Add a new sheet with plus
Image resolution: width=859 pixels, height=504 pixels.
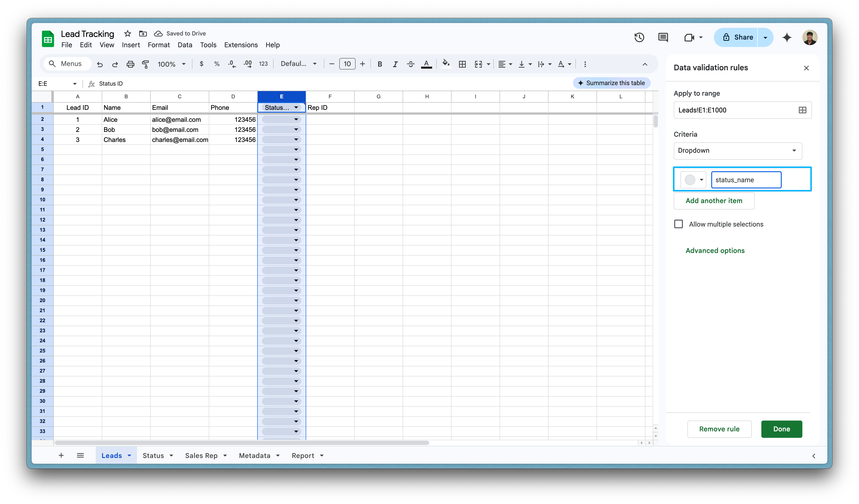pyautogui.click(x=61, y=455)
